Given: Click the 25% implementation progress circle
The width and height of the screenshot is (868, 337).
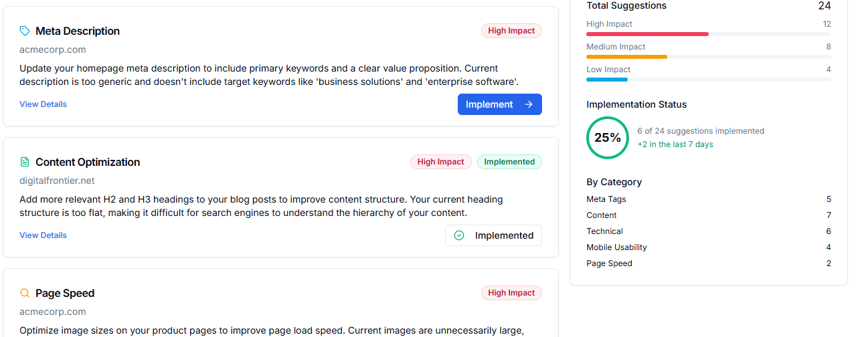Looking at the screenshot, I should click(x=608, y=138).
